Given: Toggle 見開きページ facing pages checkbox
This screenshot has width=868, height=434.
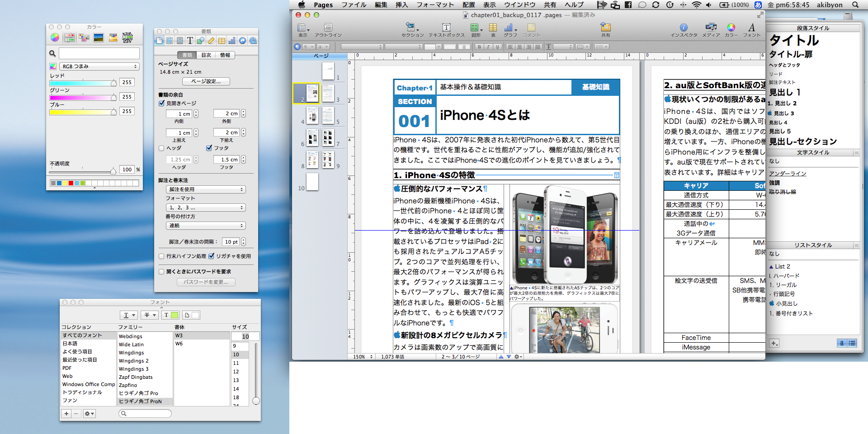Looking at the screenshot, I should click(161, 103).
